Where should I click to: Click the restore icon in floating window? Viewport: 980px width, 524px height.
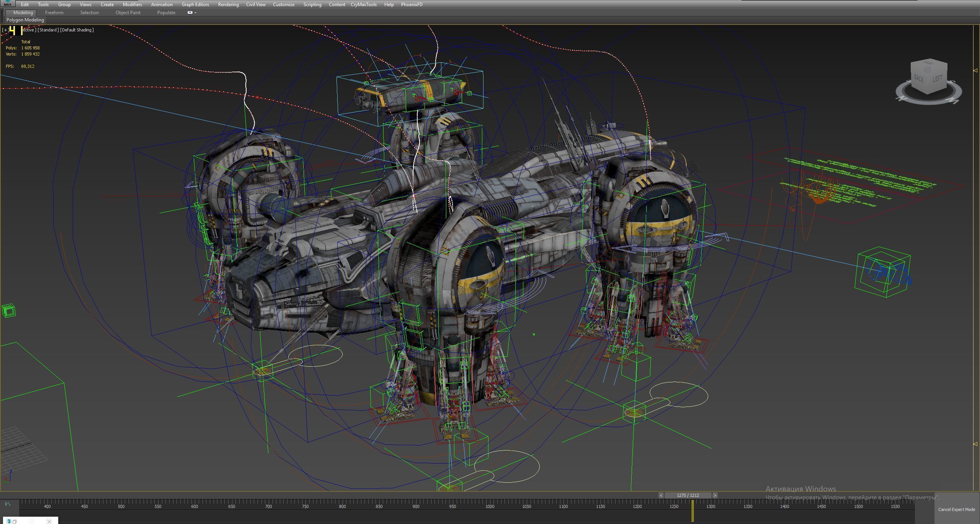click(x=15, y=521)
